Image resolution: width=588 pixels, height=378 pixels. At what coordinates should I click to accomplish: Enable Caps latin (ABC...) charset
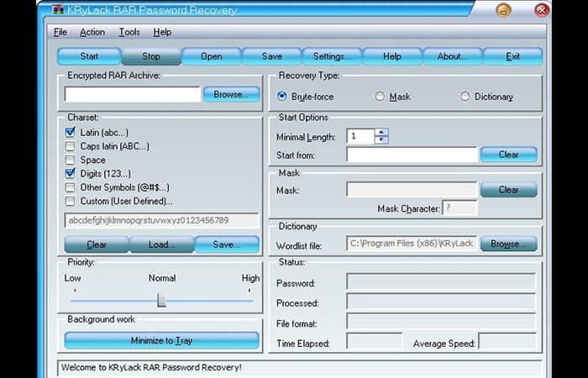click(70, 146)
